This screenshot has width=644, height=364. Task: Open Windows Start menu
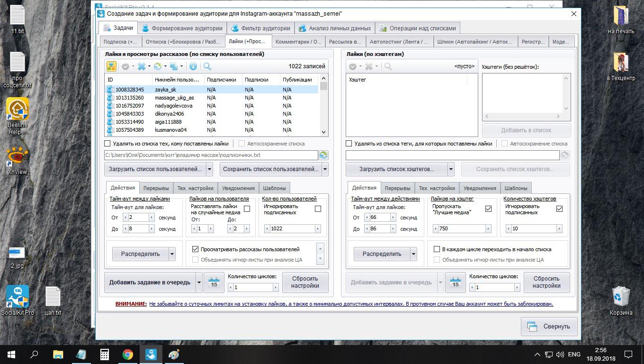(x=11, y=354)
